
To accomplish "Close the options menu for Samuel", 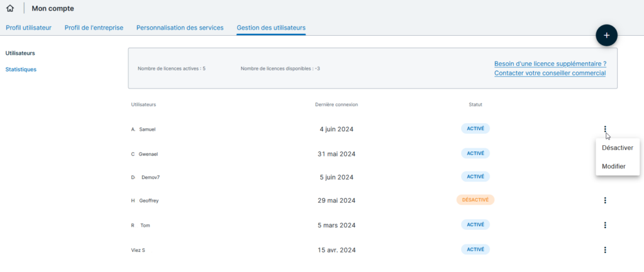I will (x=605, y=129).
